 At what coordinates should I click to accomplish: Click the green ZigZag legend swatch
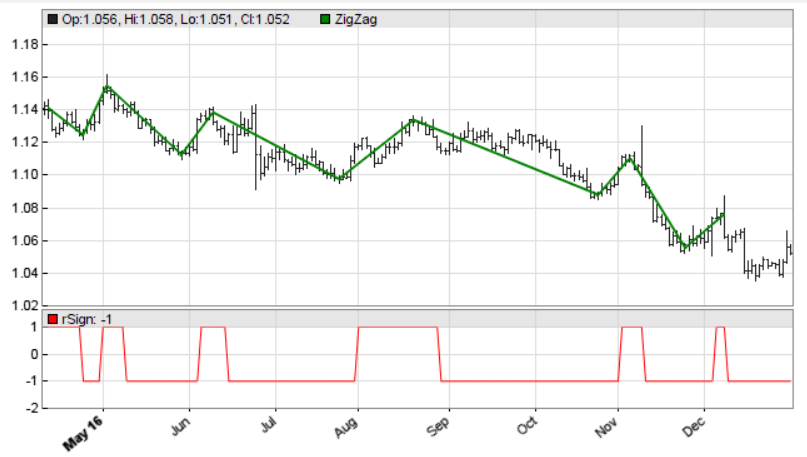tap(326, 19)
